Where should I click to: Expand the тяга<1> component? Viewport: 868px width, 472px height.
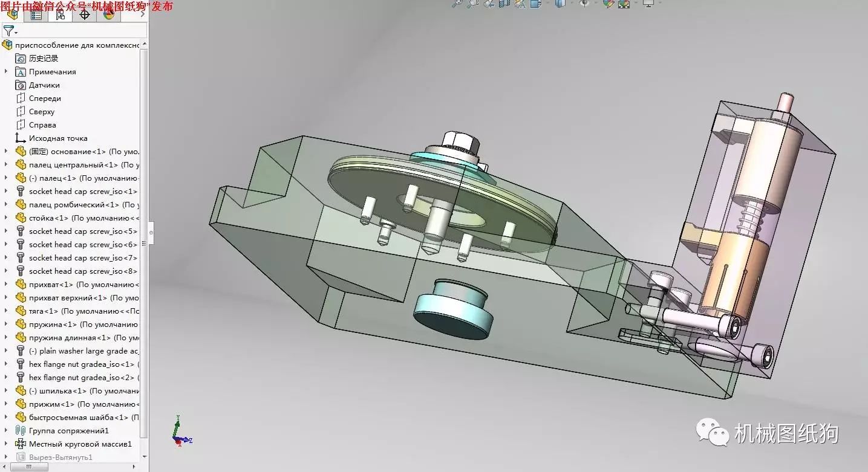pyautogui.click(x=6, y=311)
